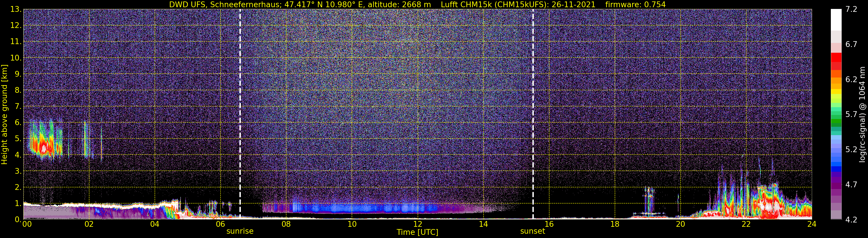Click the firmware: 0.754 text in the title
Image resolution: width=868 pixels, height=238 pixels.
click(x=636, y=4)
